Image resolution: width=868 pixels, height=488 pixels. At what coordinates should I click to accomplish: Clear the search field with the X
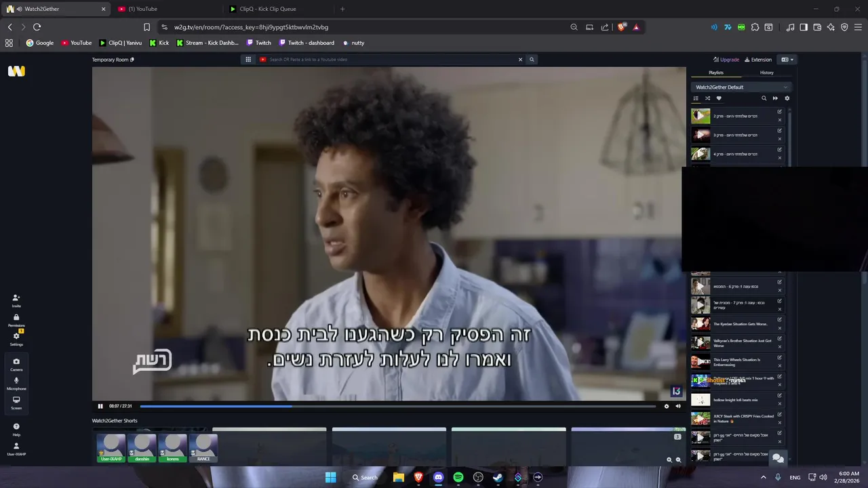tap(520, 60)
